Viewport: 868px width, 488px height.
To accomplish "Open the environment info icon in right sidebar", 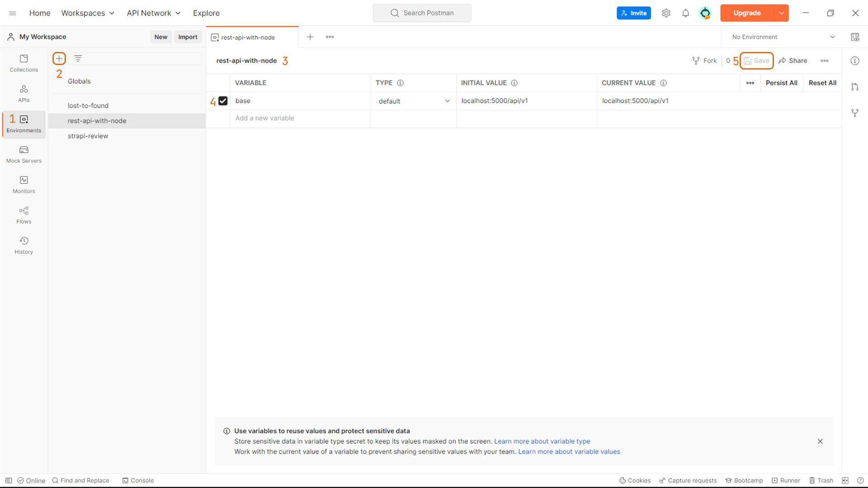I will [854, 61].
